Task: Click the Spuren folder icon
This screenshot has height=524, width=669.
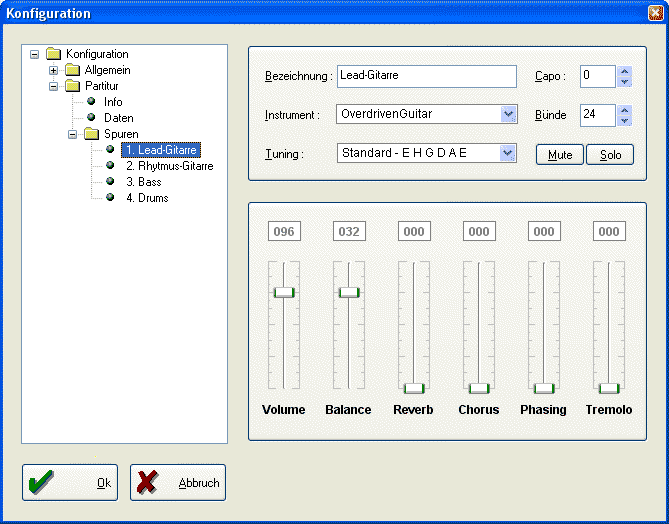Action: coord(91,134)
